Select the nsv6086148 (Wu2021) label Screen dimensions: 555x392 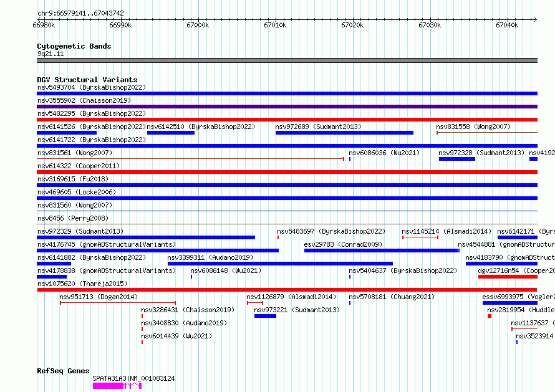[226, 270]
